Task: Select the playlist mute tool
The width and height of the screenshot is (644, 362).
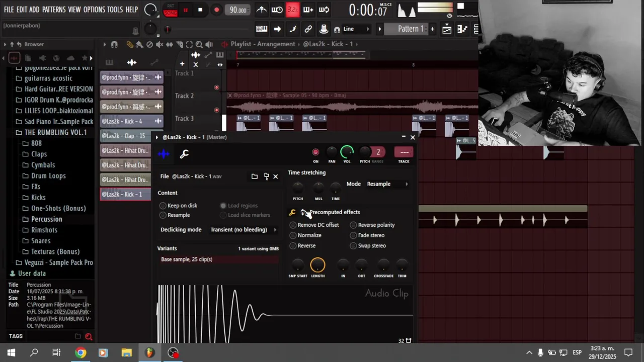Action: pos(159,44)
